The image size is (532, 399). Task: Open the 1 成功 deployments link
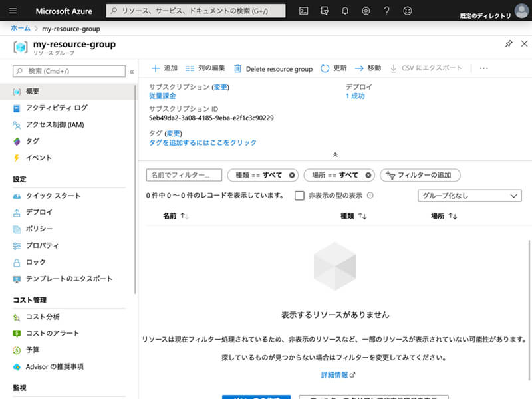(355, 96)
